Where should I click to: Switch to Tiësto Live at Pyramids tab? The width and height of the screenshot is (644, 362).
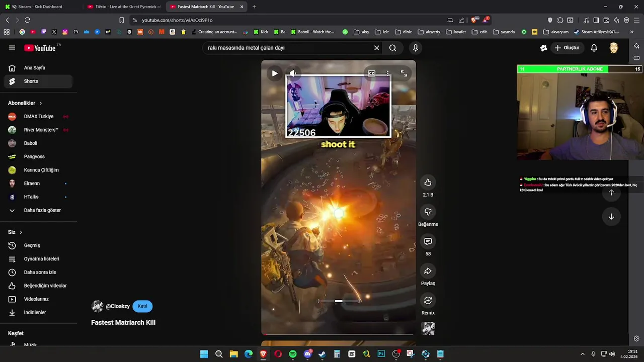[124, 7]
